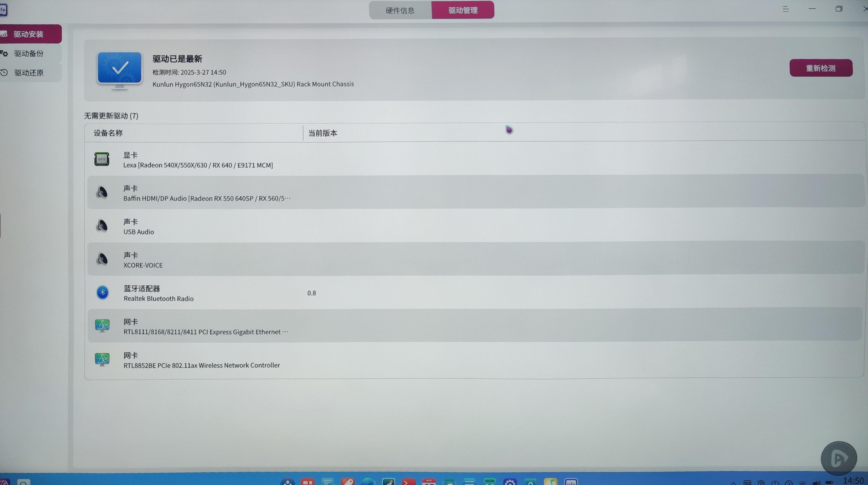Select the XCORE-VOICE text

pos(143,265)
